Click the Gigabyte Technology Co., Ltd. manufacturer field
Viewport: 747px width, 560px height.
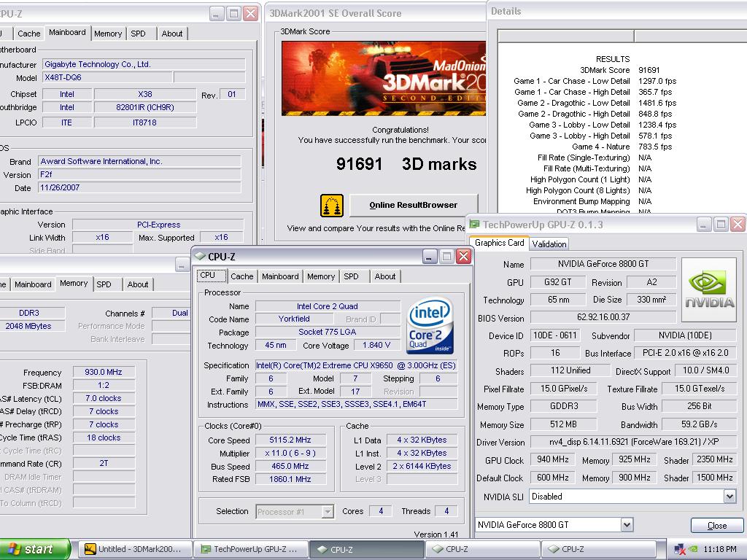(x=144, y=64)
